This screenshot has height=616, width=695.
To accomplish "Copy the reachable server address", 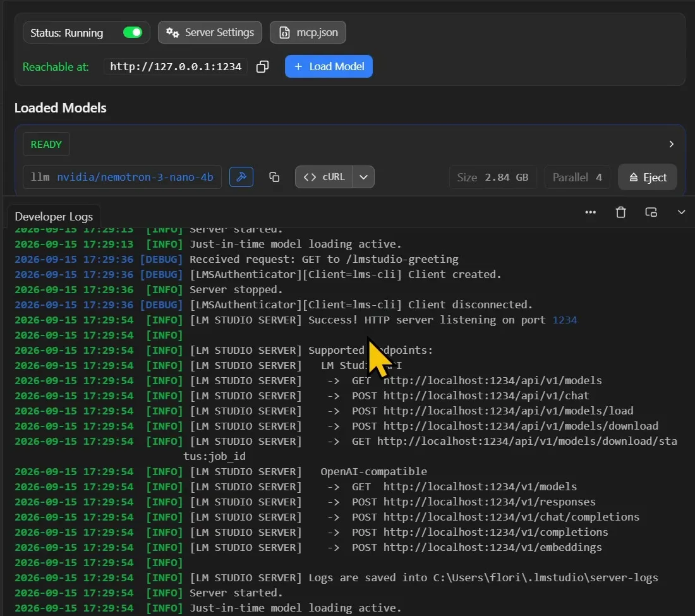I will pos(262,66).
